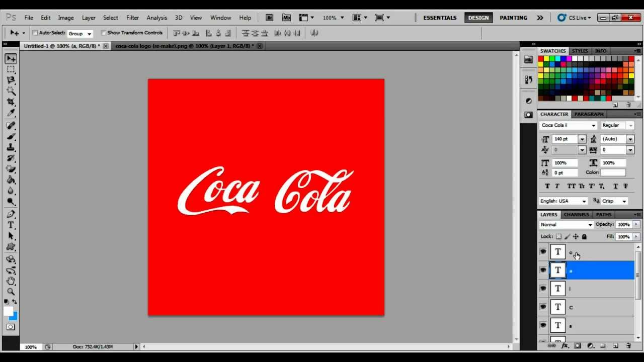644x362 pixels.
Task: Toggle lock transparent pixels for layer
Action: 558,237
